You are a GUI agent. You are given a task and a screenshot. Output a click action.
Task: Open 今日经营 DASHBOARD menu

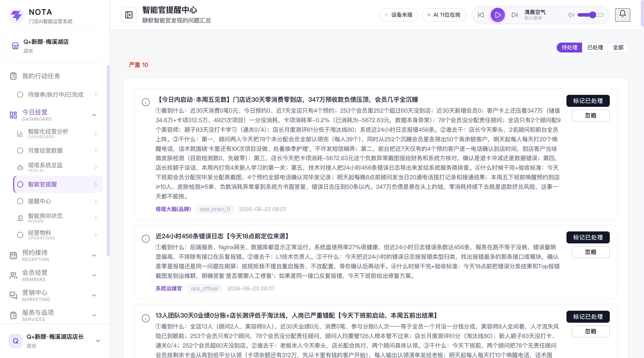[54, 115]
